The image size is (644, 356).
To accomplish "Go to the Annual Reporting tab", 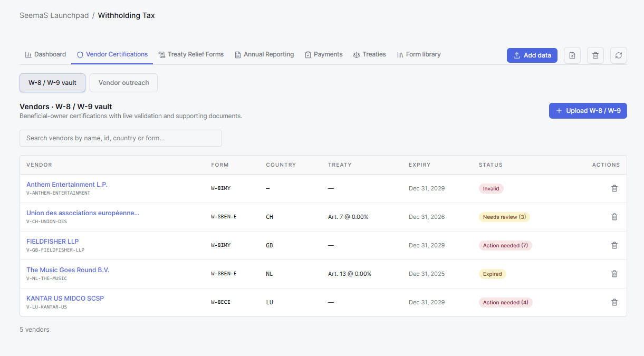I will coord(264,54).
